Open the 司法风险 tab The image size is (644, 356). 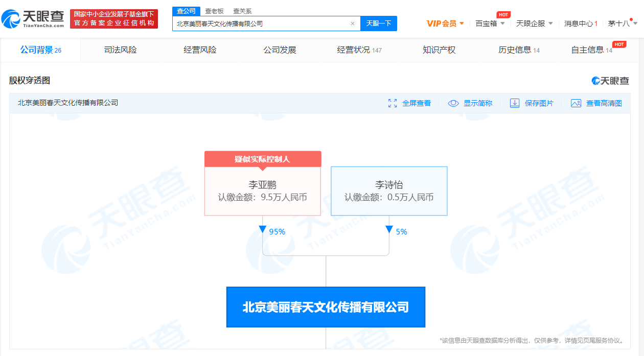(121, 50)
